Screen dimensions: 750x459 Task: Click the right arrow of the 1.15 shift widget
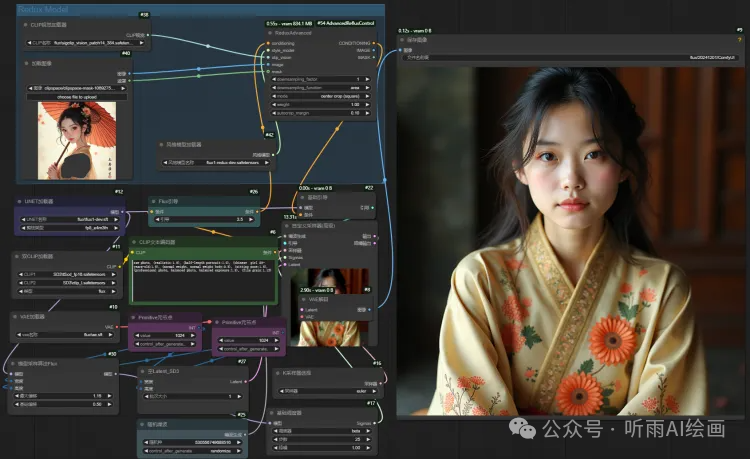pyautogui.click(x=110, y=396)
